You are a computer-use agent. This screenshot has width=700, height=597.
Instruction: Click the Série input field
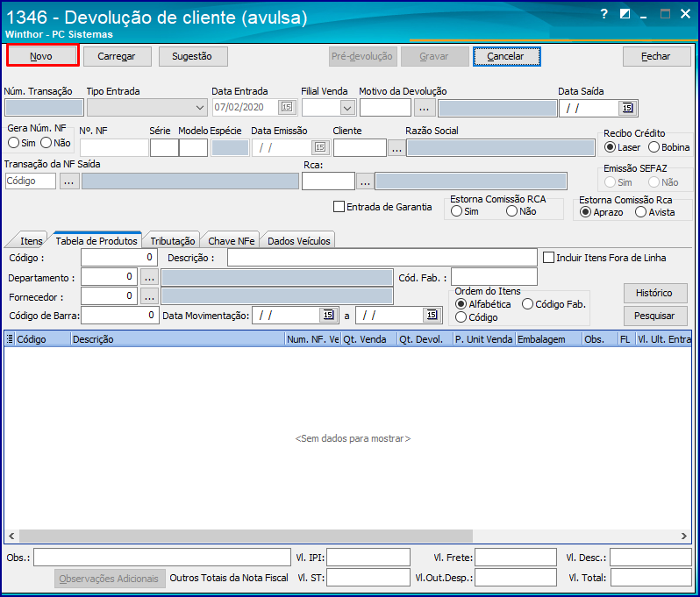click(x=164, y=147)
